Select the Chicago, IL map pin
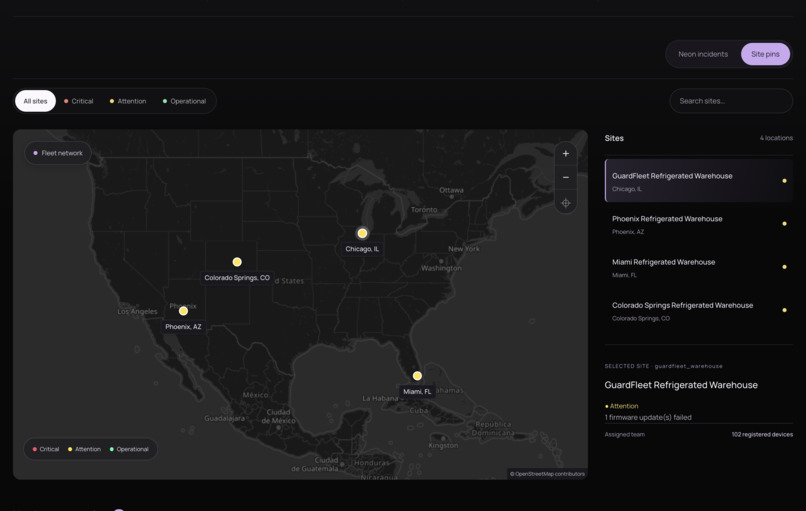 point(362,233)
